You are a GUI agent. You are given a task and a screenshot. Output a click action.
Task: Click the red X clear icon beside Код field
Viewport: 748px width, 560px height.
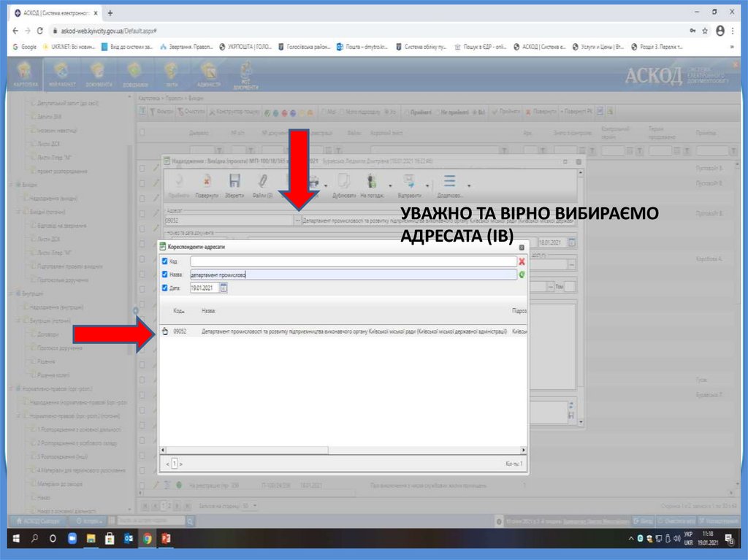pyautogui.click(x=522, y=261)
